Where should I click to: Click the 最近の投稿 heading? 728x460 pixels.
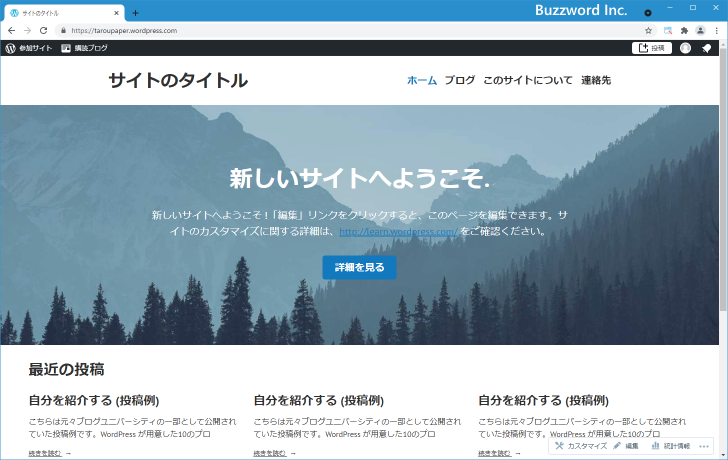(x=66, y=369)
